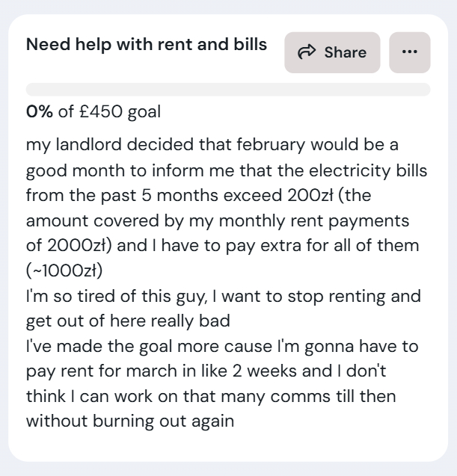457x476 pixels.
Task: Click the "Share" label text
Action: 345,52
